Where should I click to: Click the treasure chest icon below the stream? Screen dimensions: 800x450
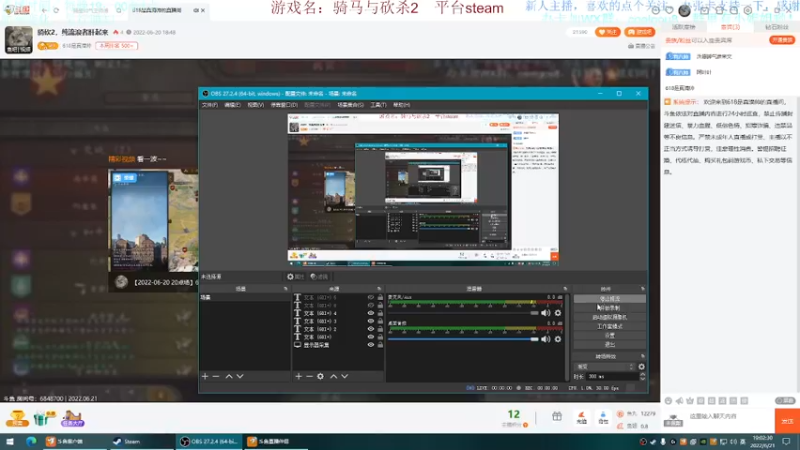(17, 418)
